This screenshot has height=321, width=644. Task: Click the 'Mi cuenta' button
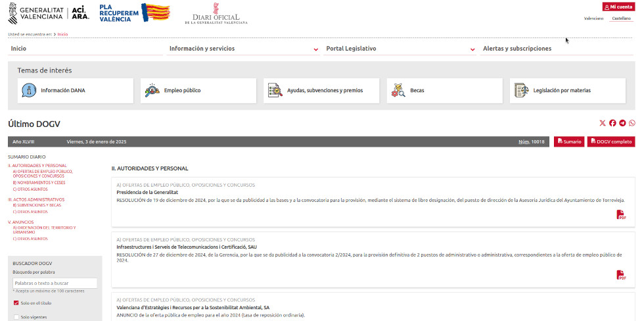[x=618, y=7]
